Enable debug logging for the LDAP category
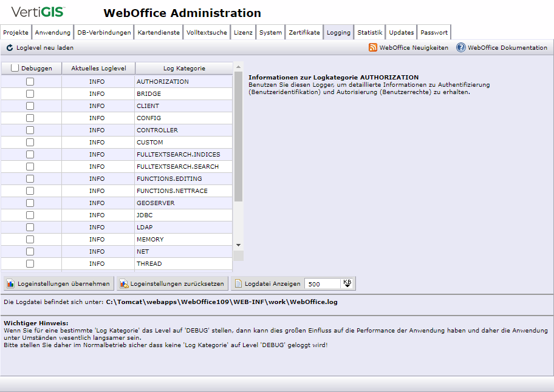 29,227
